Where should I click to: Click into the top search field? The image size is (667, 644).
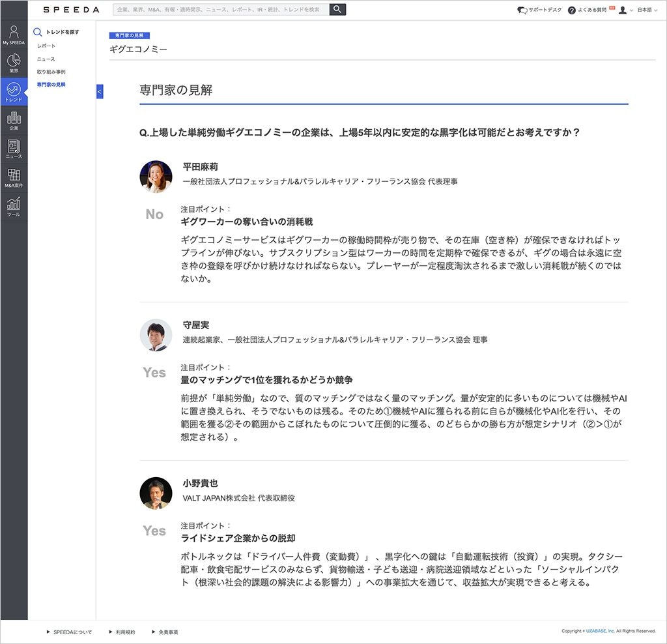[220, 10]
